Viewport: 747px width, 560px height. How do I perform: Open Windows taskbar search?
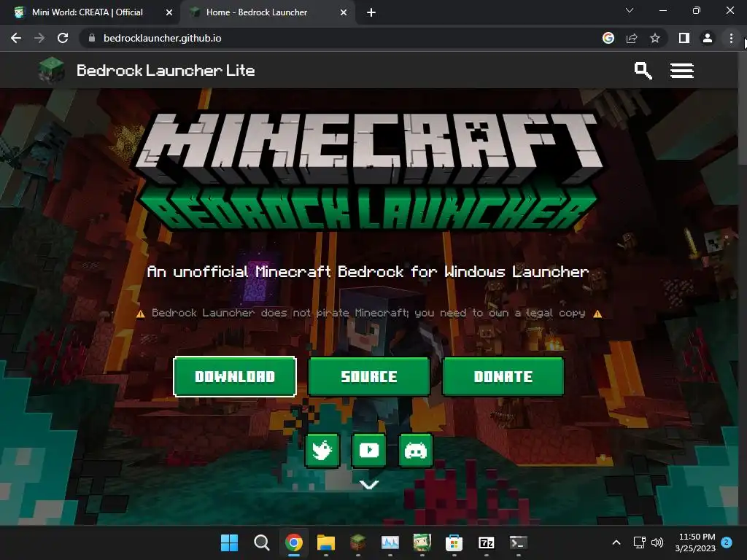(262, 542)
